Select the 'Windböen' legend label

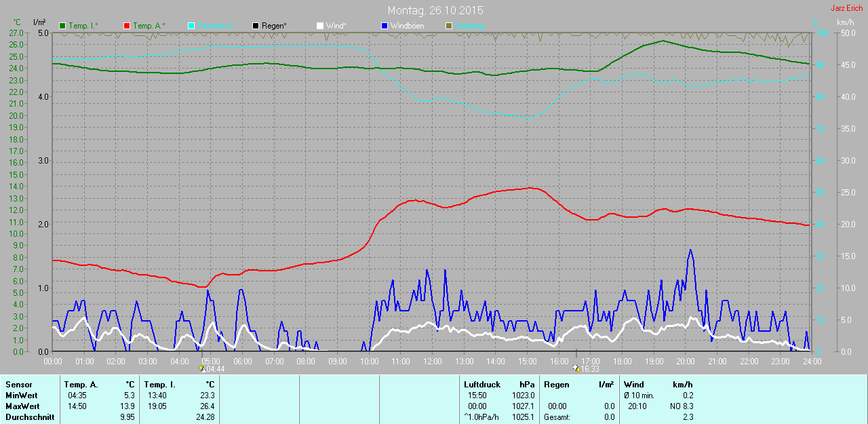click(407, 26)
